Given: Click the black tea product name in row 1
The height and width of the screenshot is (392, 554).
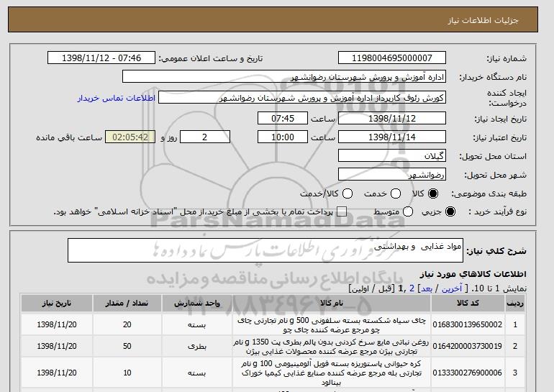Looking at the screenshot, I should click(332, 325).
